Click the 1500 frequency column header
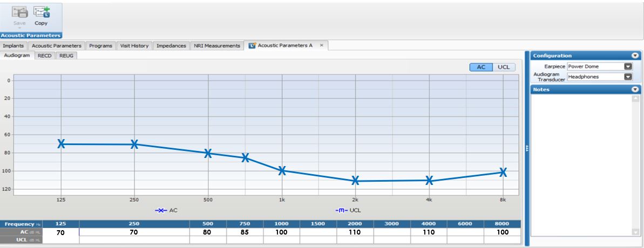 318,224
